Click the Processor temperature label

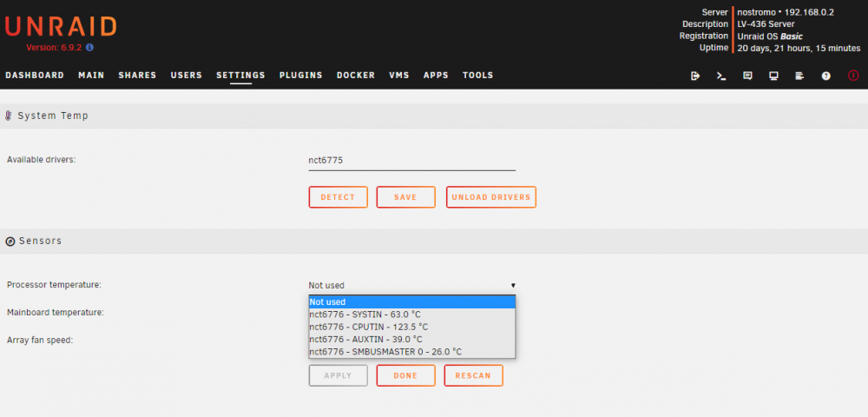(x=54, y=285)
